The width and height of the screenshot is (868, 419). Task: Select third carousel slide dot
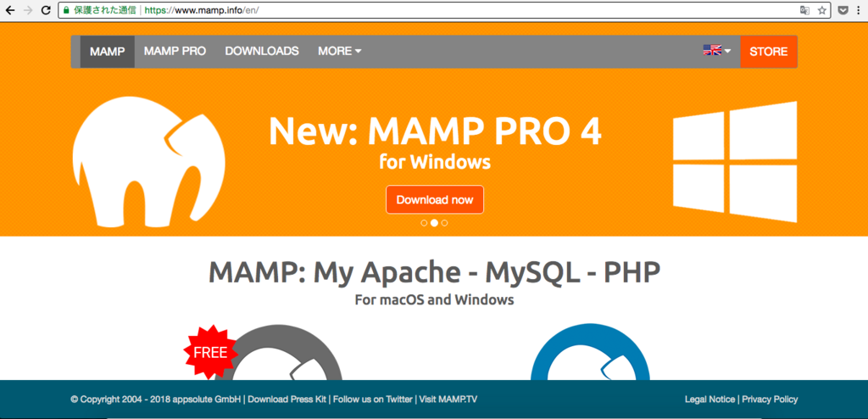(444, 223)
